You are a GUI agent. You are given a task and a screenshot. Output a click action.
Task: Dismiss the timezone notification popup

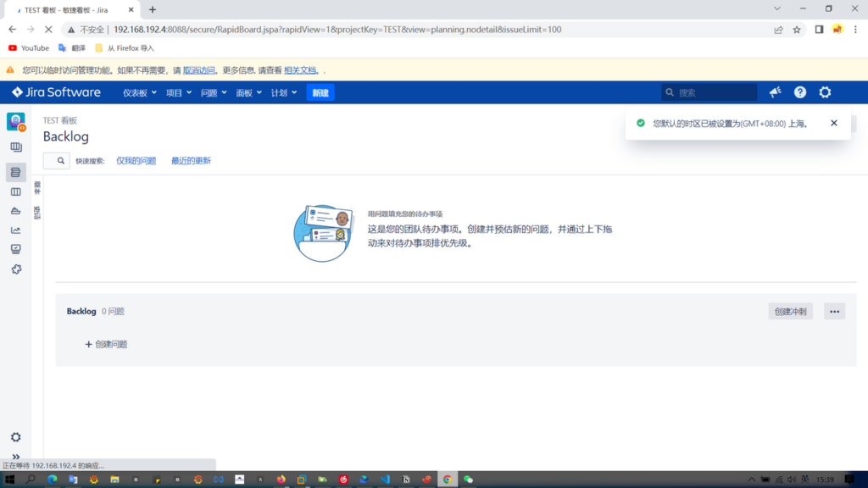[834, 123]
